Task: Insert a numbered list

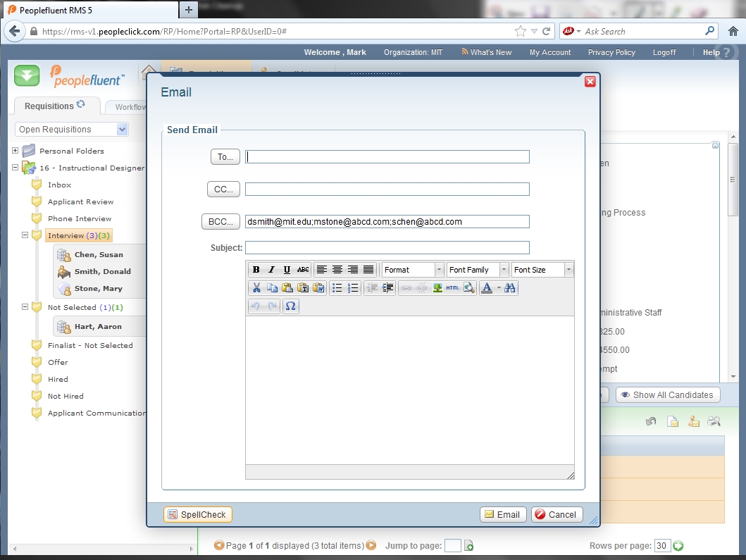Action: point(353,287)
